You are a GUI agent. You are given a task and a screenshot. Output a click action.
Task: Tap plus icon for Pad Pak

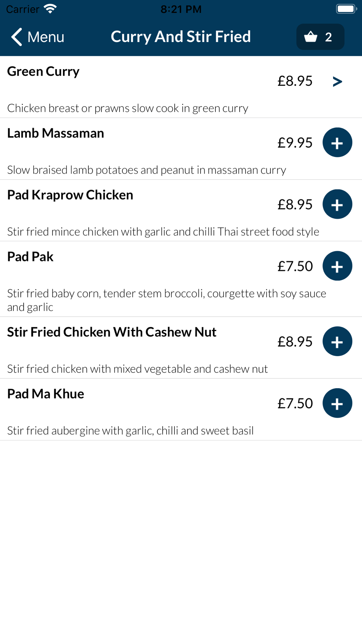[337, 266]
